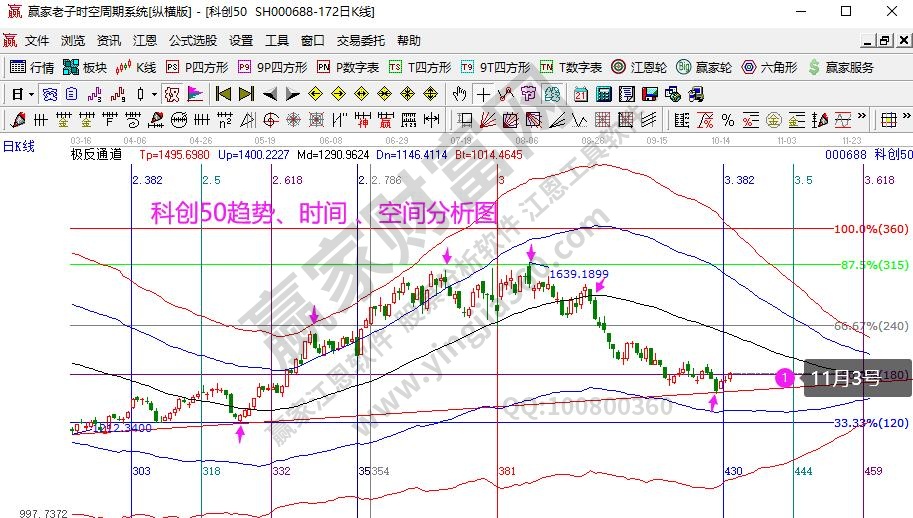Open the 行情 market quotes view
The height and width of the screenshot is (518, 913).
pyautogui.click(x=32, y=68)
